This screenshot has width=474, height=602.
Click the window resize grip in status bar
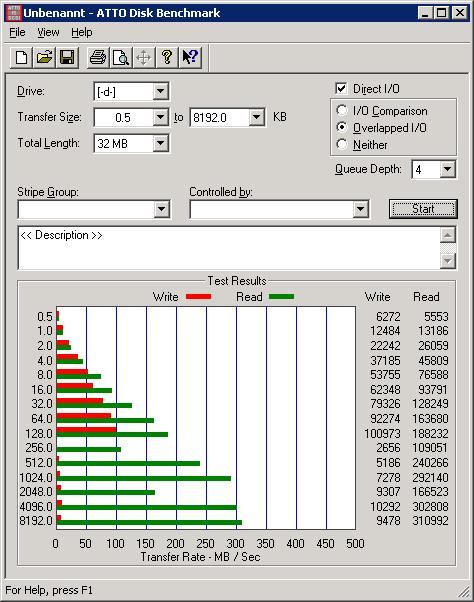(464, 592)
